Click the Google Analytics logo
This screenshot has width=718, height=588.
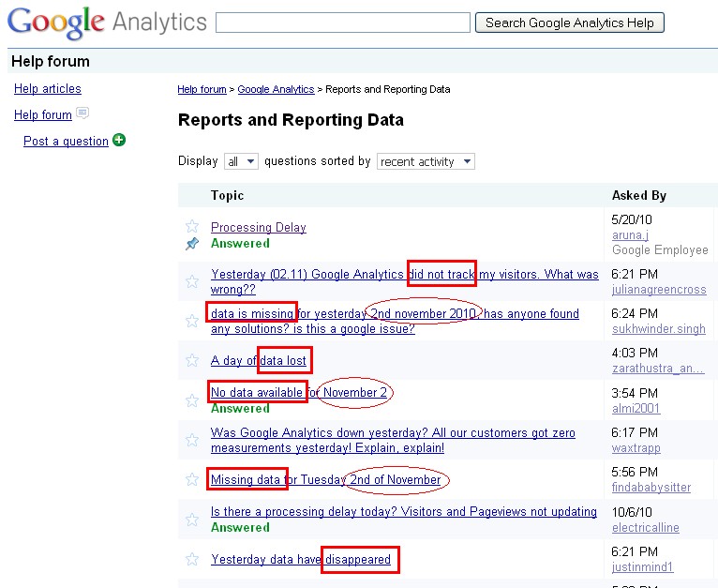pos(107,23)
